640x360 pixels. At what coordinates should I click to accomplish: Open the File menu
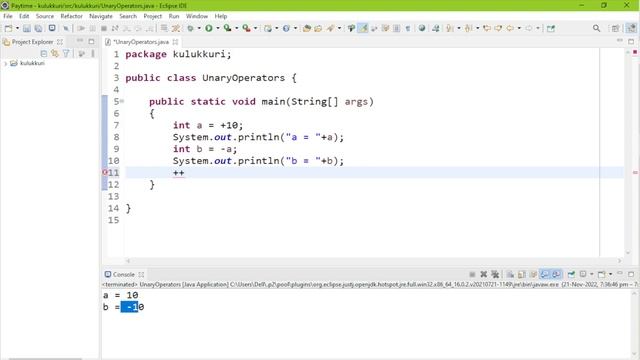[x=8, y=16]
